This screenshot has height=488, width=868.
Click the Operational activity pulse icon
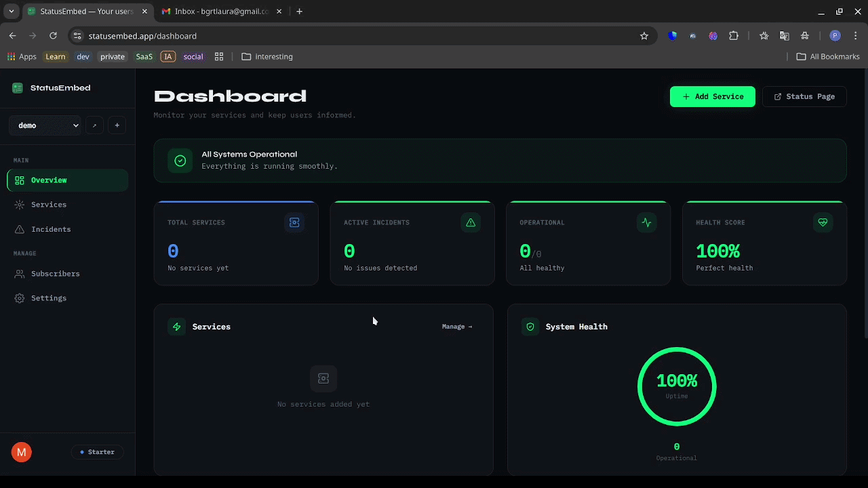coord(646,222)
